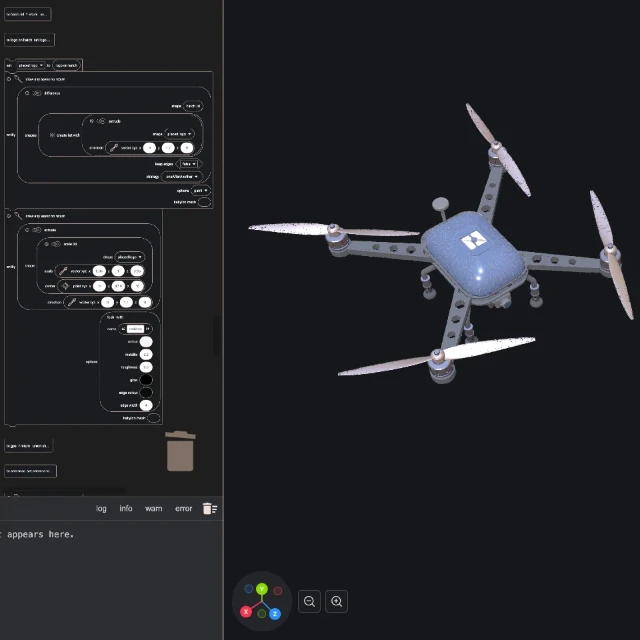Open the colour swatch in the options block
Viewport: 640px width, 640px height.
coord(146,342)
